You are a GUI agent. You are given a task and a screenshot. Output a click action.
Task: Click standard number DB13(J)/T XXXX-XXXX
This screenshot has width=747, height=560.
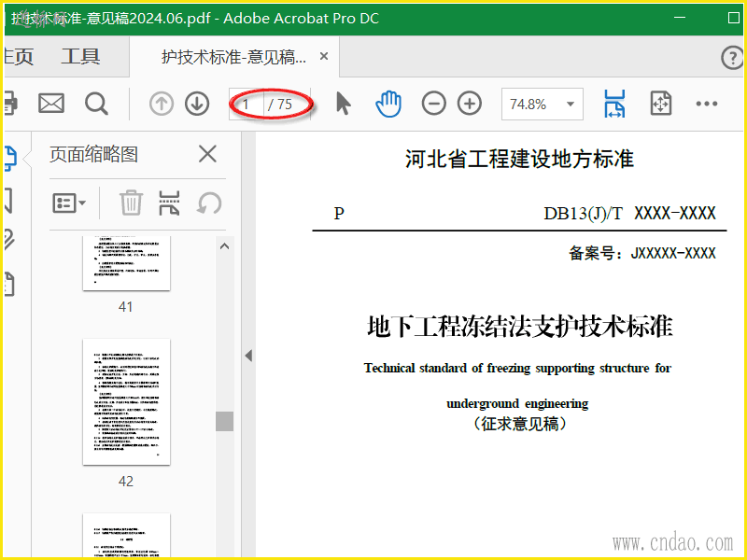629,214
